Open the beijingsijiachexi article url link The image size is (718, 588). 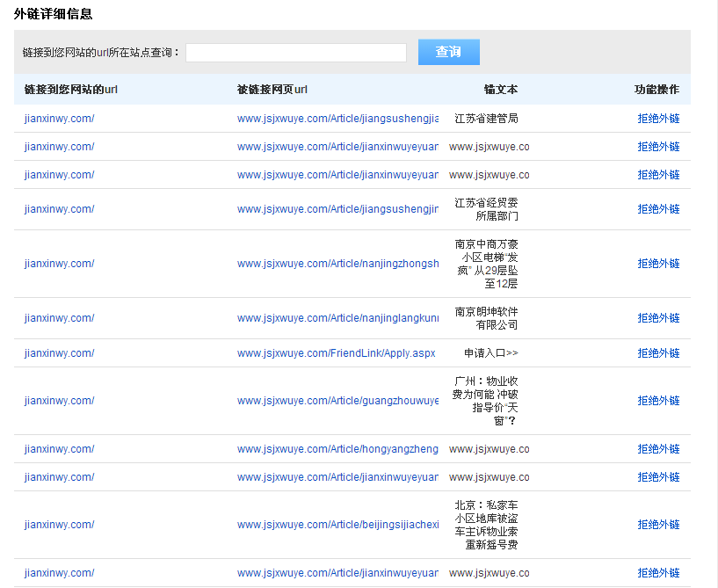click(x=337, y=525)
